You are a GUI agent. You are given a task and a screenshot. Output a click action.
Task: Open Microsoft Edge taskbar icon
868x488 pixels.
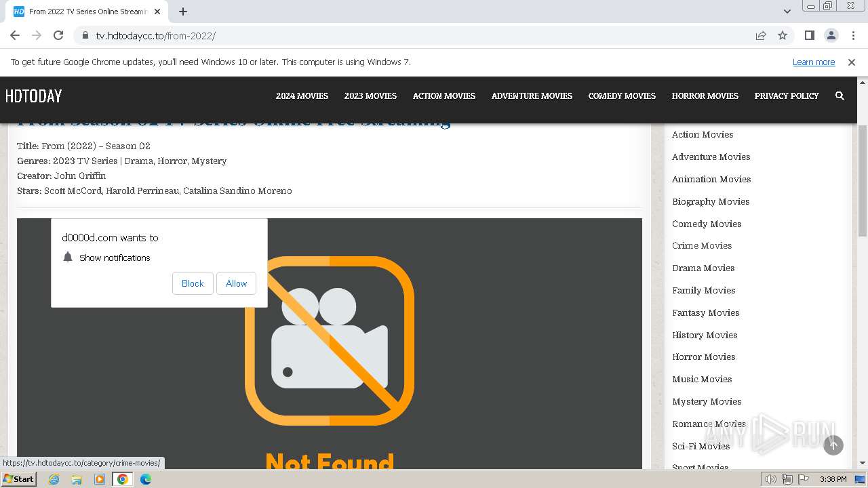tap(146, 479)
